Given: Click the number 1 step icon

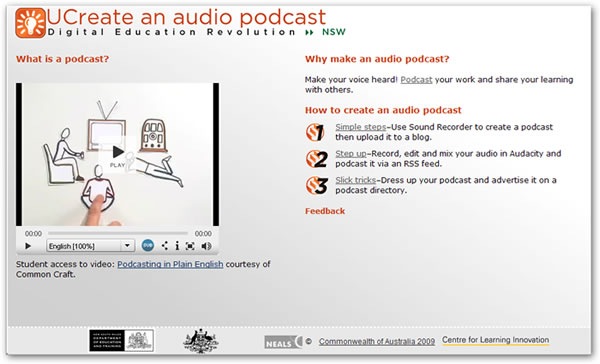Looking at the screenshot, I should click(x=315, y=132).
